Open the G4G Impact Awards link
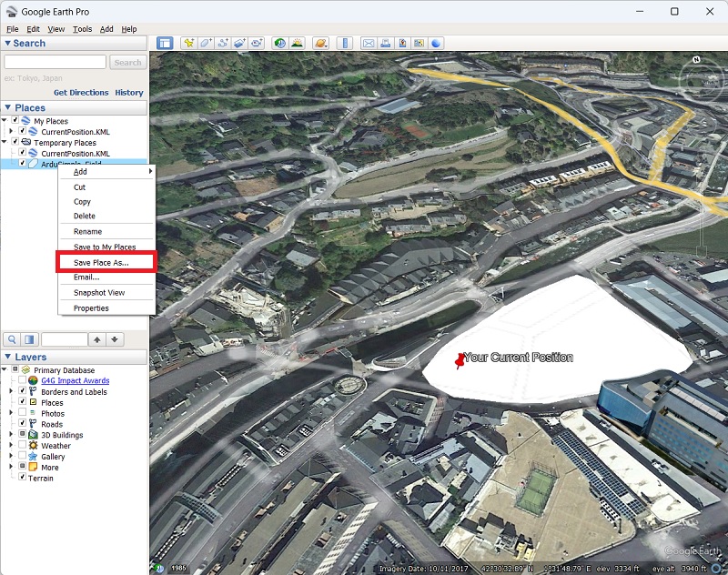 tap(75, 381)
